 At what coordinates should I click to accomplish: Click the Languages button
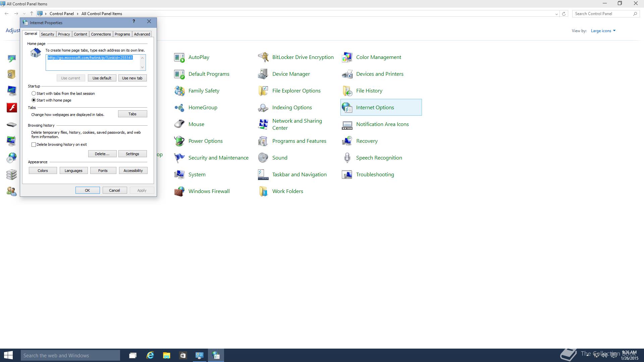(x=73, y=171)
